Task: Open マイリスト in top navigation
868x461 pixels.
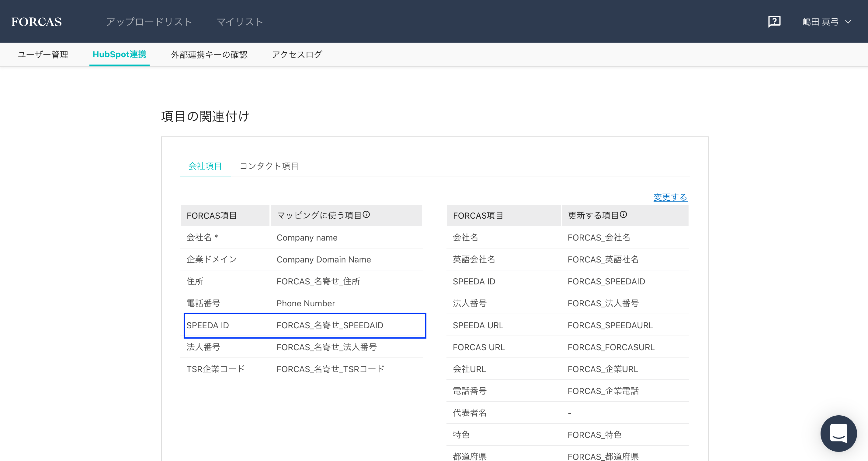Action: coord(240,22)
